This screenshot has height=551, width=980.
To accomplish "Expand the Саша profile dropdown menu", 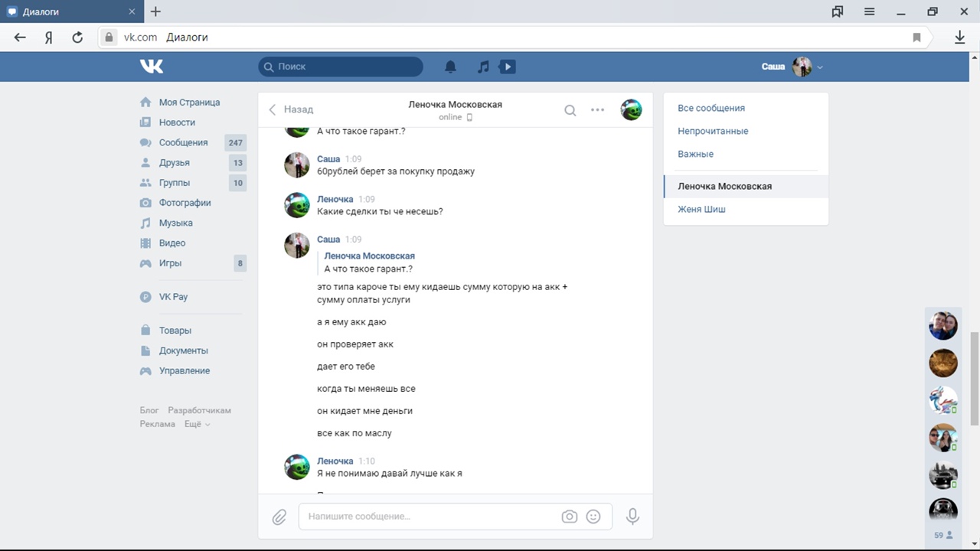I will click(x=820, y=67).
